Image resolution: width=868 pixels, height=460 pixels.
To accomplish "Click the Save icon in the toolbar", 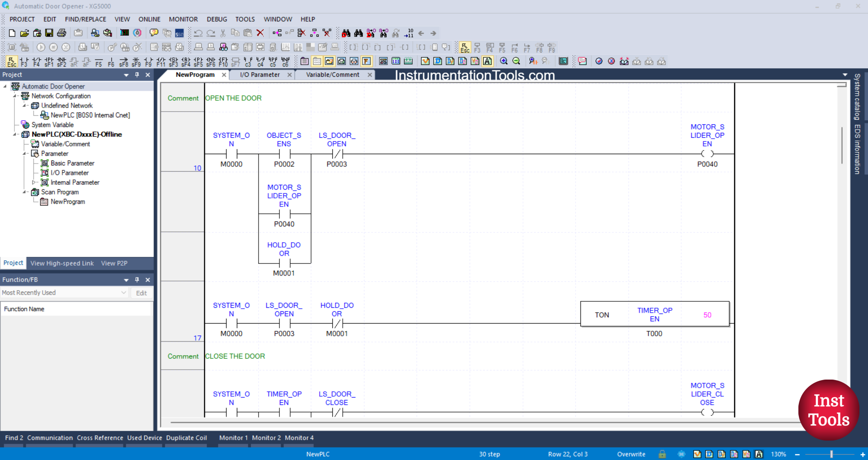I will (49, 33).
